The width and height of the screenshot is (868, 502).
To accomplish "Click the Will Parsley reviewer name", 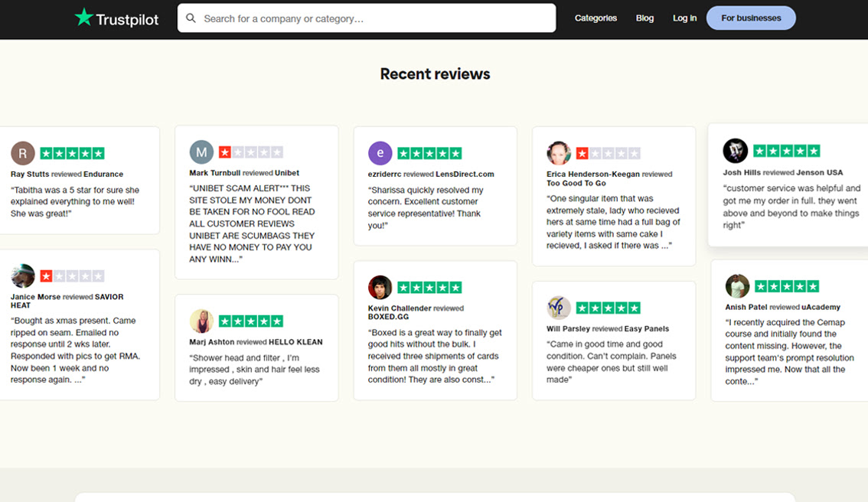I will [x=568, y=329].
